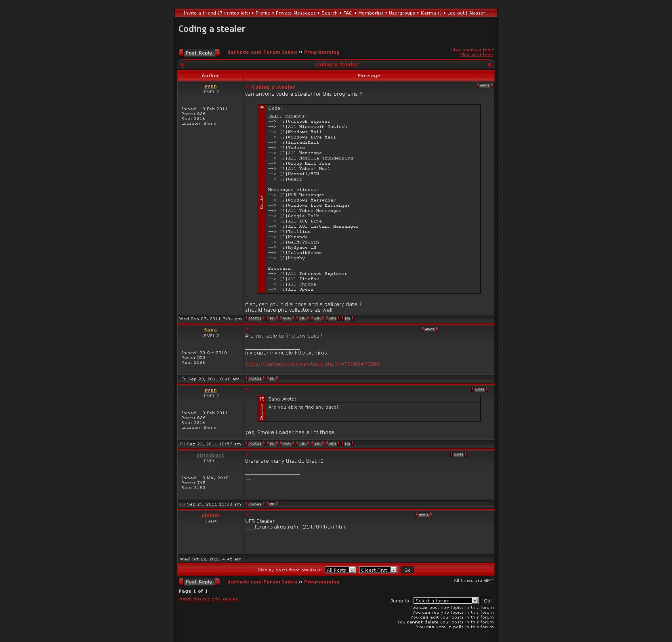Click MSN button under sven's second post
This screenshot has width=672, height=642.
tap(332, 444)
